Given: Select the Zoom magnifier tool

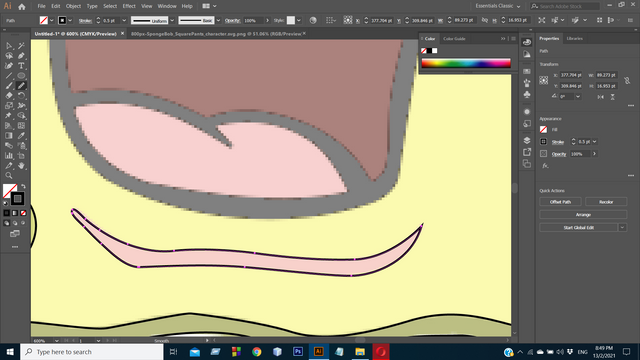Looking at the screenshot, I should (9, 176).
